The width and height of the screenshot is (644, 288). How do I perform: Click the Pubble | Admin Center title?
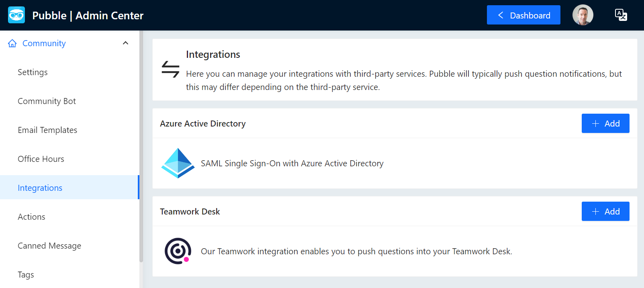click(x=88, y=15)
